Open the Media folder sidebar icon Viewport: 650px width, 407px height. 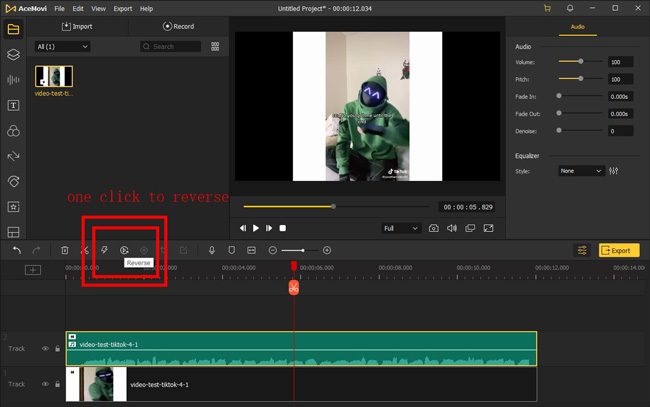[x=13, y=29]
